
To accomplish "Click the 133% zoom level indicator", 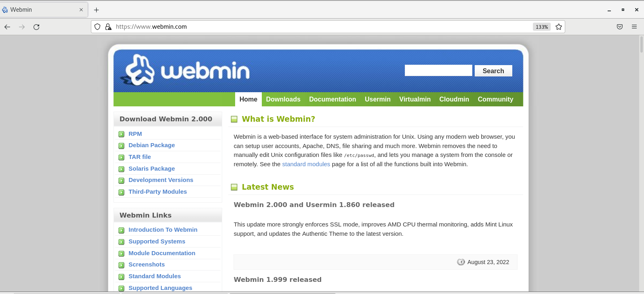I will (x=541, y=27).
